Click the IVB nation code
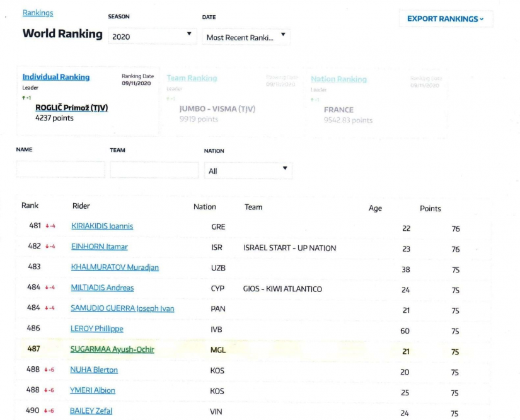 coord(217,329)
